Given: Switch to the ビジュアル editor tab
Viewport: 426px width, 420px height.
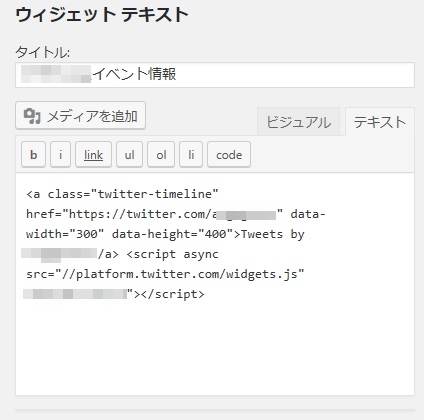Looking at the screenshot, I should click(x=298, y=122).
